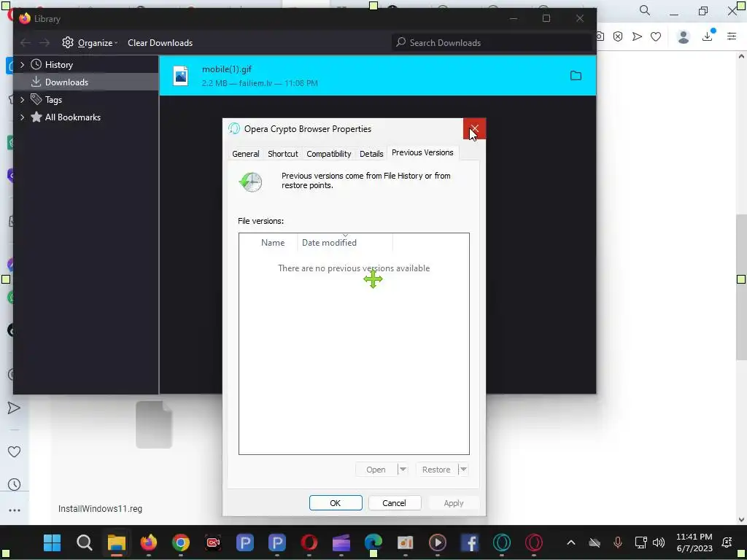
Task: Click the gray blank file icon thumbnail
Action: pos(154,424)
